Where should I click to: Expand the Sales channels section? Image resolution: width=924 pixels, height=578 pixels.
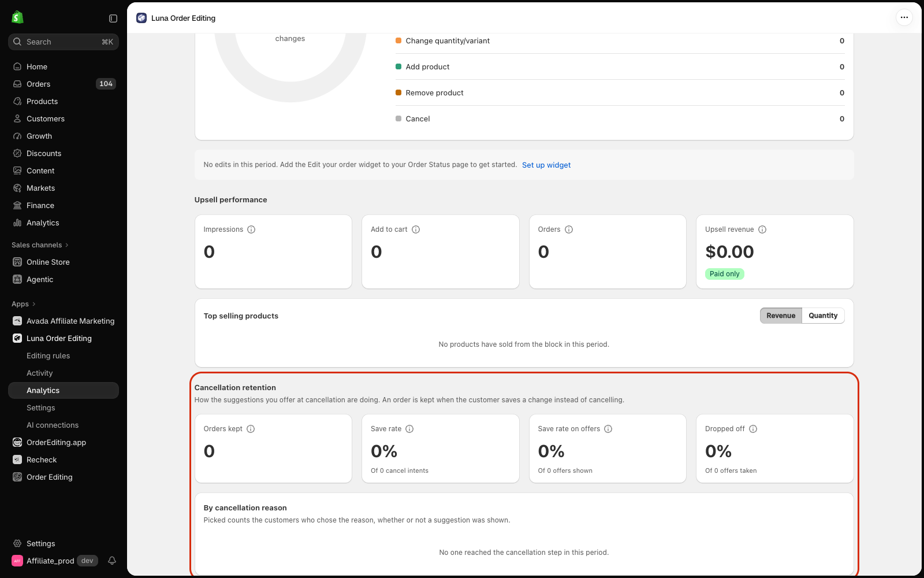(40, 245)
